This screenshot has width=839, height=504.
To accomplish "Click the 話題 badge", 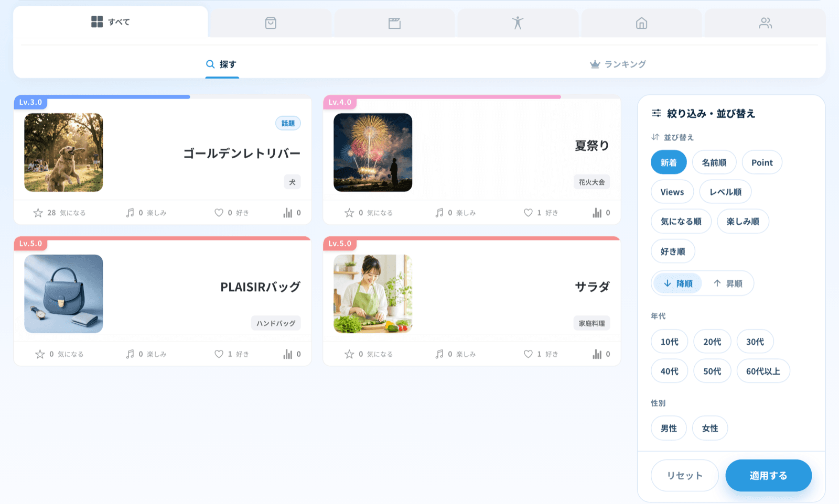I will point(288,124).
